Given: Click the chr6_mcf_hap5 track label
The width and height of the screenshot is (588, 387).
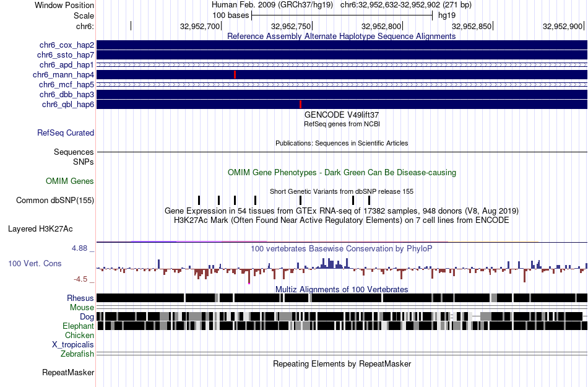Looking at the screenshot, I should coord(66,84).
